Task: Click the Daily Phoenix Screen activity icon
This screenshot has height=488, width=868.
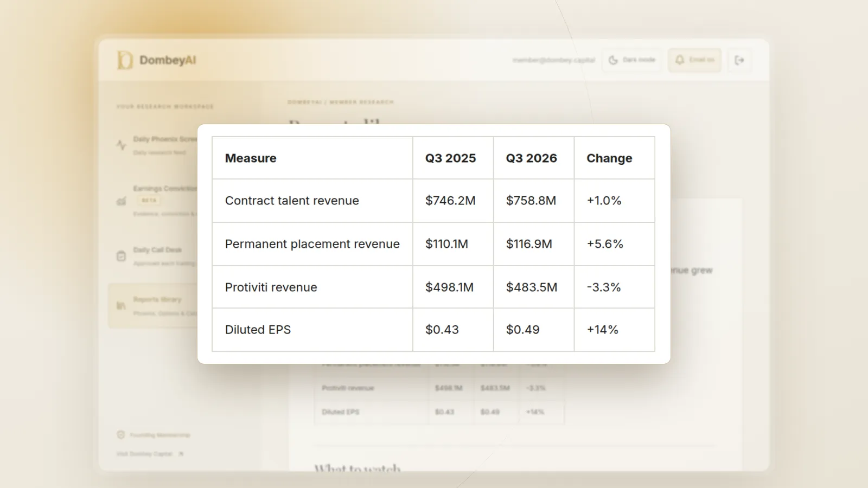Action: coord(122,145)
